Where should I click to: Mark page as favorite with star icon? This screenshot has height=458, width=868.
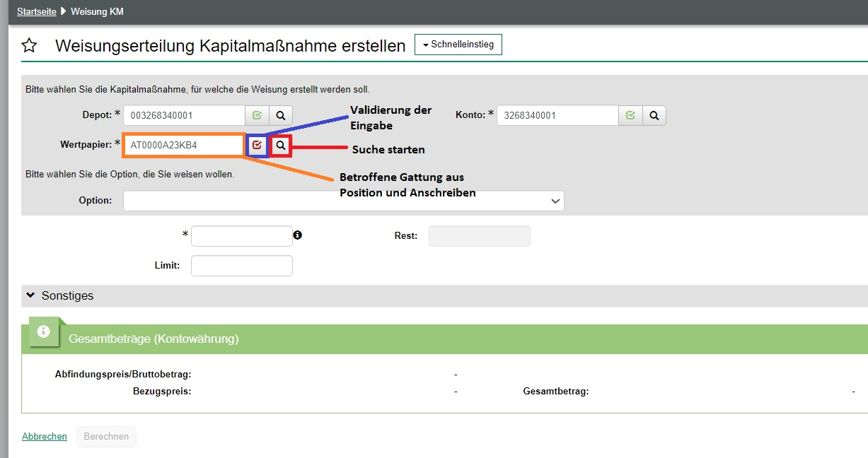(x=29, y=46)
